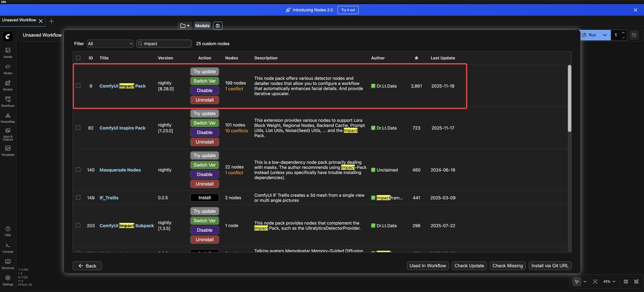644x292 pixels.
Task: Switch to the Unsaved Workflow tab
Action: click(19, 20)
